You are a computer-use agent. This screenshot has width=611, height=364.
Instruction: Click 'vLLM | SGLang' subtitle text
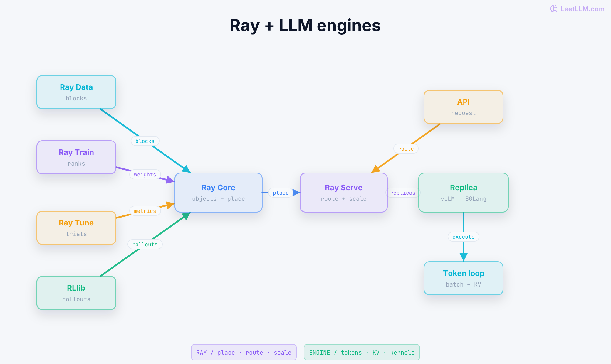464,199
